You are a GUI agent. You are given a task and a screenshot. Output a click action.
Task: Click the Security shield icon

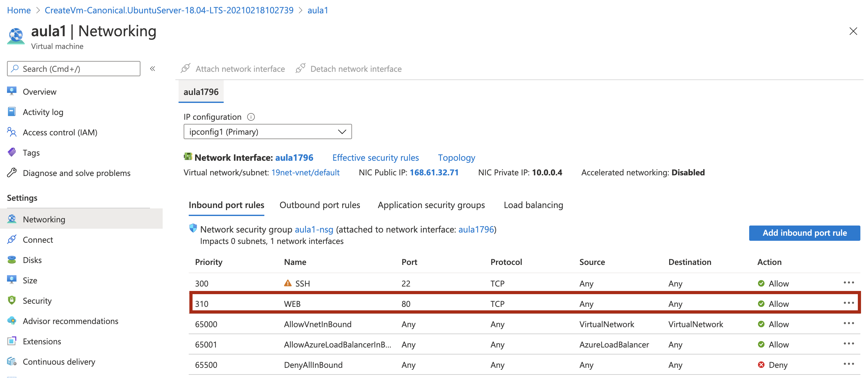[x=12, y=300]
